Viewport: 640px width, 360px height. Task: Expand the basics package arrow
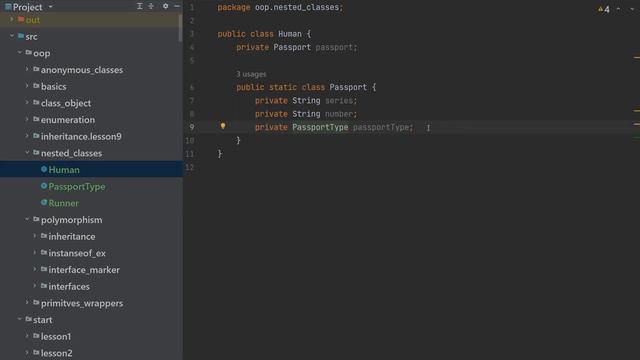coord(27,86)
